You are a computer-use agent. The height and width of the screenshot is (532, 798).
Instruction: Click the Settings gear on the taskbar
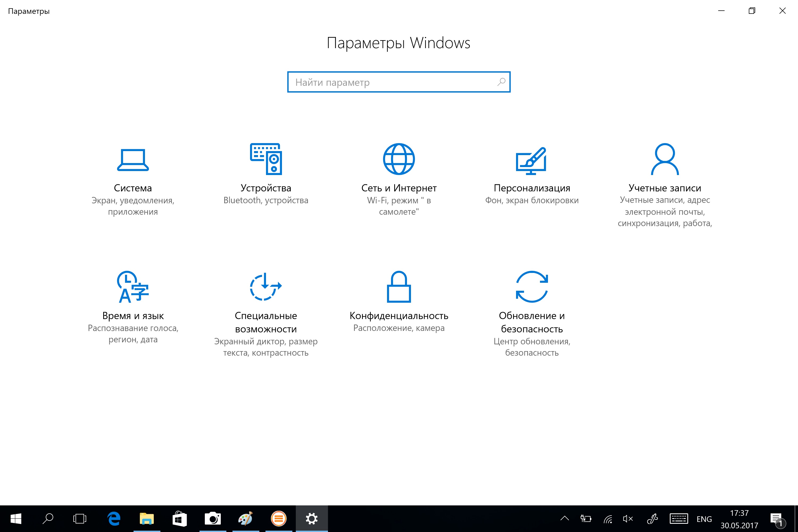coord(312,519)
